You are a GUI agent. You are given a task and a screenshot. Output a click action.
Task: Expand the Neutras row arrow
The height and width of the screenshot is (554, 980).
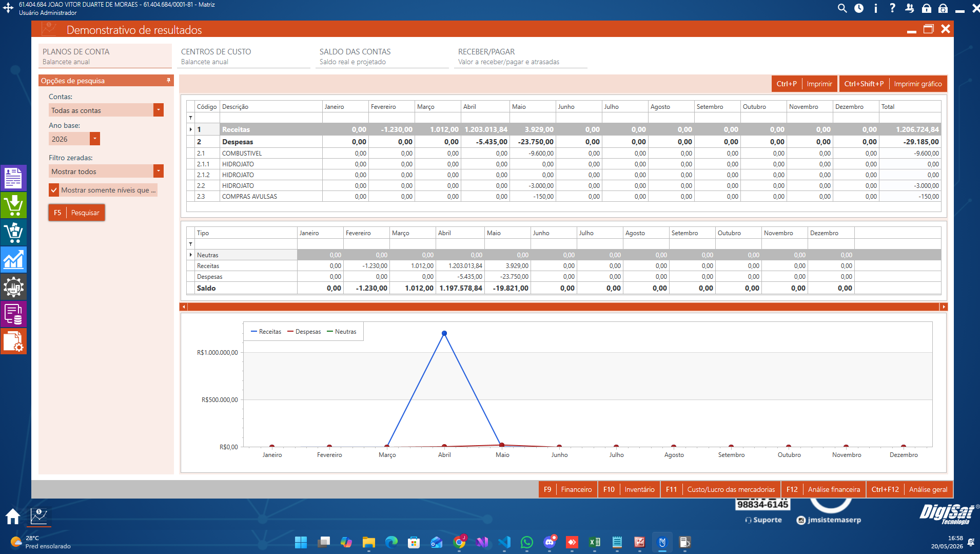191,255
